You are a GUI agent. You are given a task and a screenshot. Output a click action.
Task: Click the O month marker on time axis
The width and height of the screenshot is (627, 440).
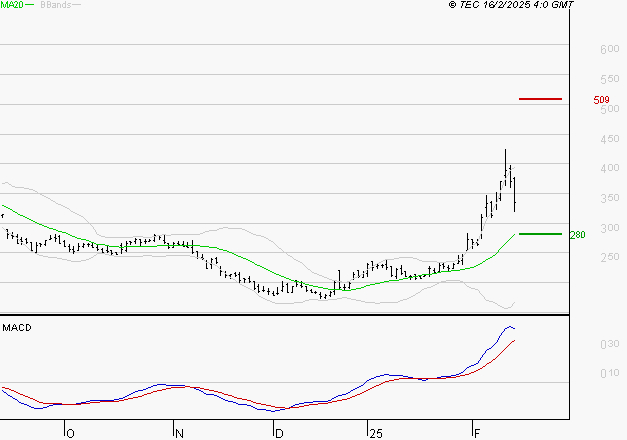pos(69,433)
